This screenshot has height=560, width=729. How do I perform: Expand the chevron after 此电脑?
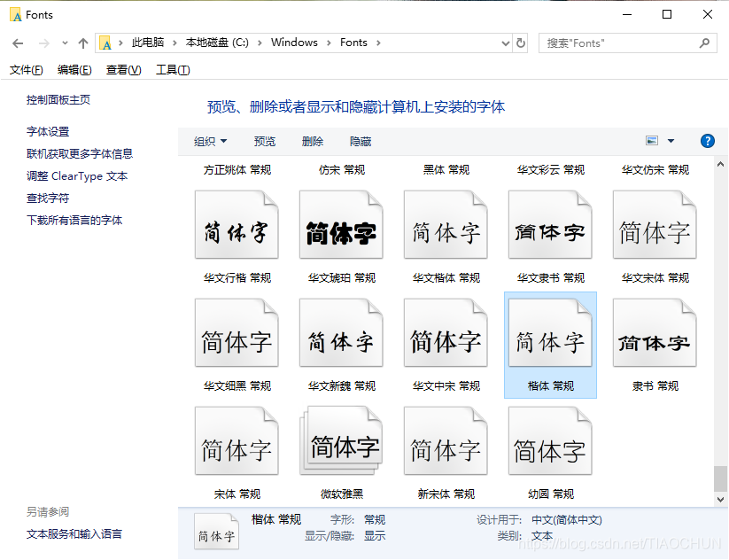coord(174,43)
